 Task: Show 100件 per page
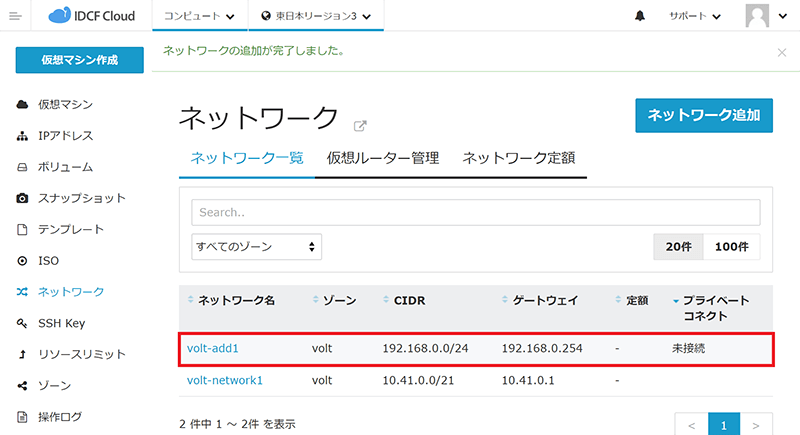pyautogui.click(x=731, y=246)
